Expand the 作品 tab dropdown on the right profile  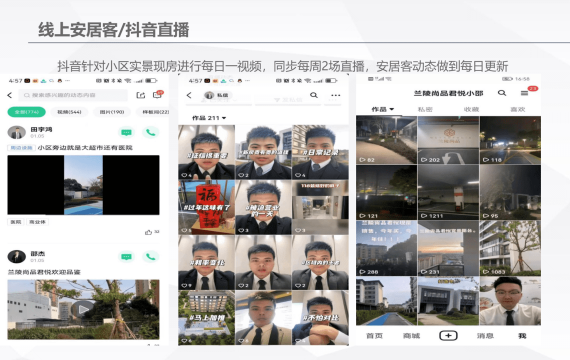click(x=383, y=109)
